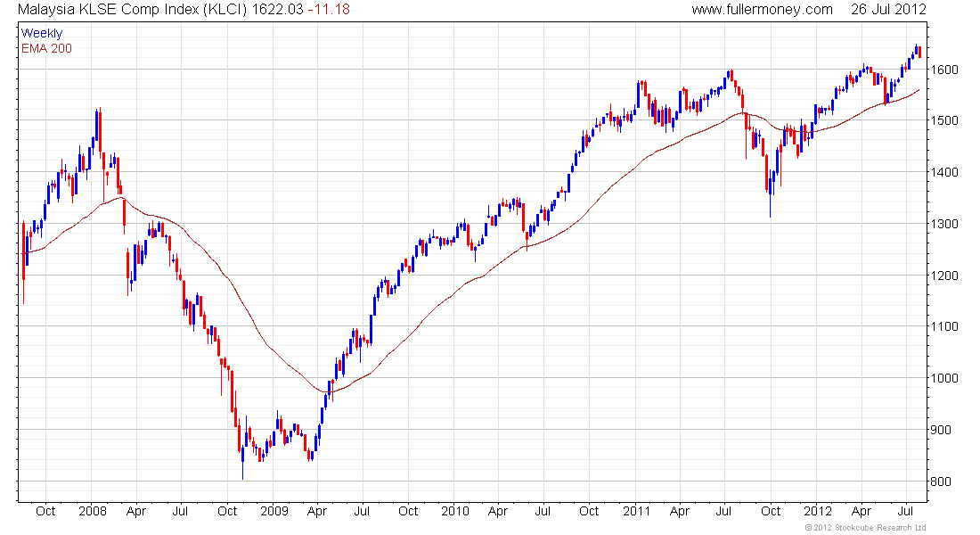Click the Malaysia KLSE Comp Index title

click(x=133, y=10)
